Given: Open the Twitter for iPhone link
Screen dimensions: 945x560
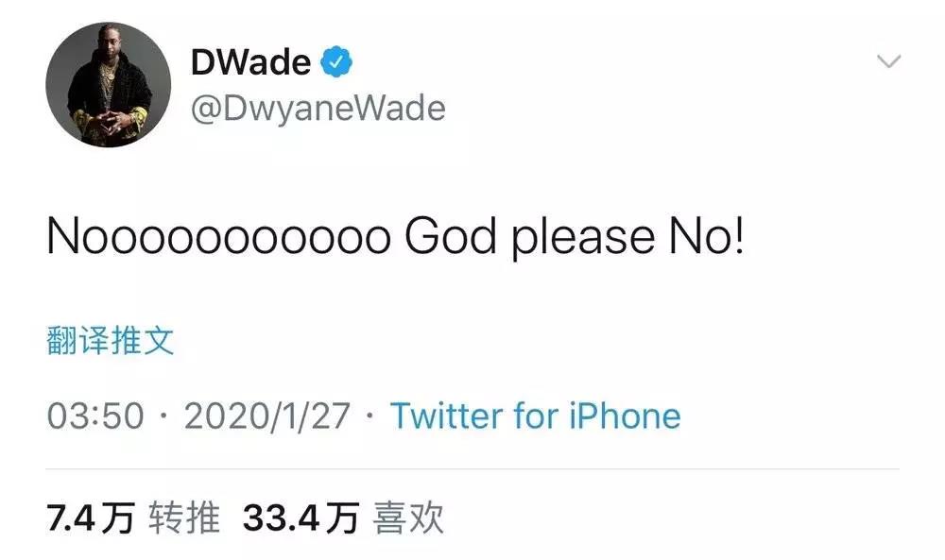Looking at the screenshot, I should (x=535, y=416).
